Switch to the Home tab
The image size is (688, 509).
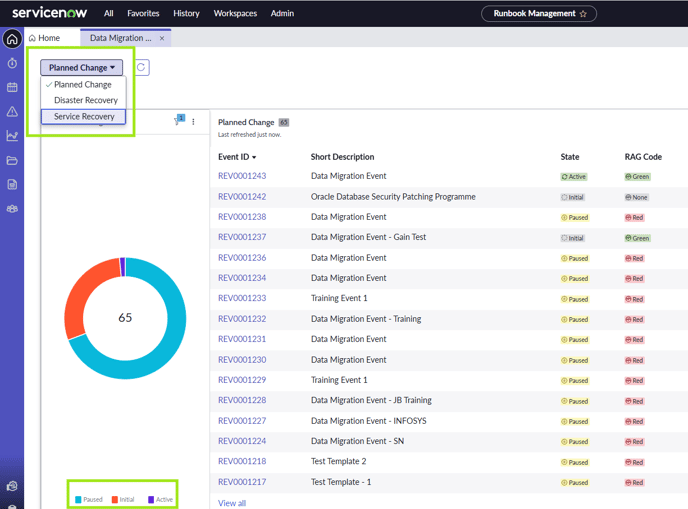tap(44, 38)
